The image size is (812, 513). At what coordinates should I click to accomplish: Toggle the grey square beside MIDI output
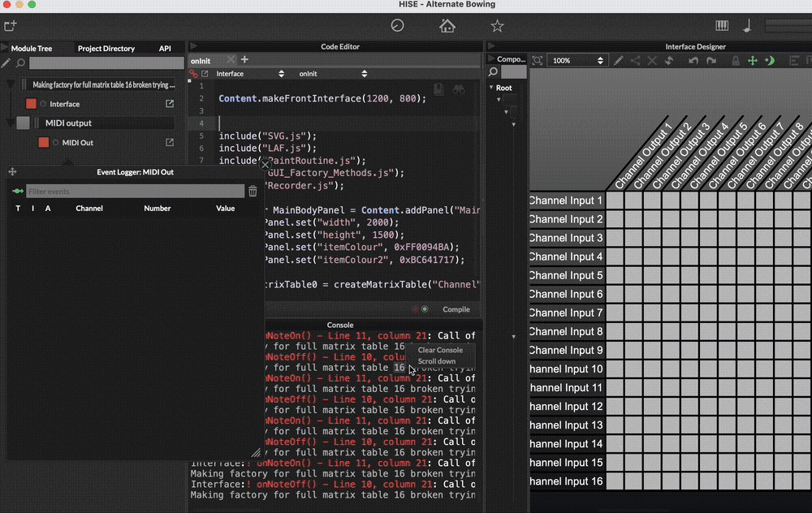pyautogui.click(x=23, y=123)
